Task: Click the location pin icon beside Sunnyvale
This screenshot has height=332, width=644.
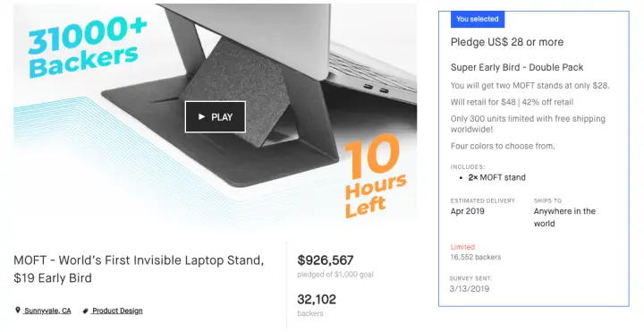Action: tap(18, 311)
